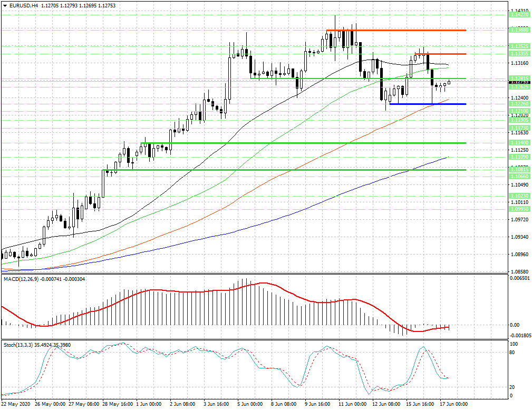532x410 pixels.
Task: Click the 0.006501 MACD scale value
Action: [519, 278]
